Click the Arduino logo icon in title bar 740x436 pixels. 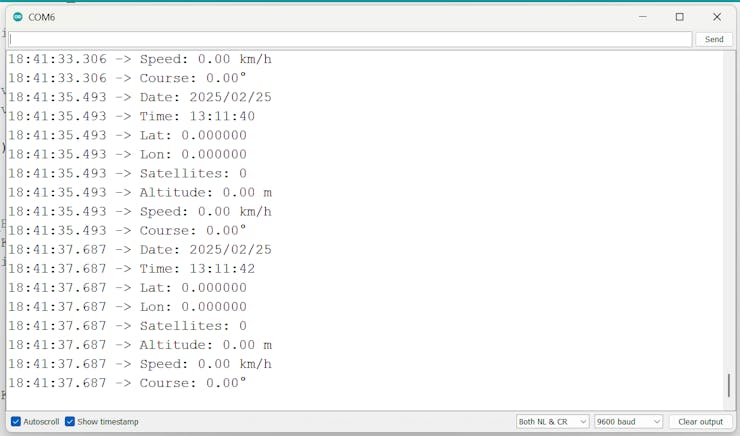coord(18,17)
